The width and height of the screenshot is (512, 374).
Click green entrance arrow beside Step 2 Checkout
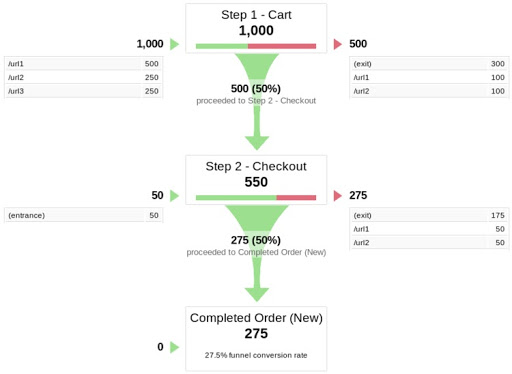(174, 196)
